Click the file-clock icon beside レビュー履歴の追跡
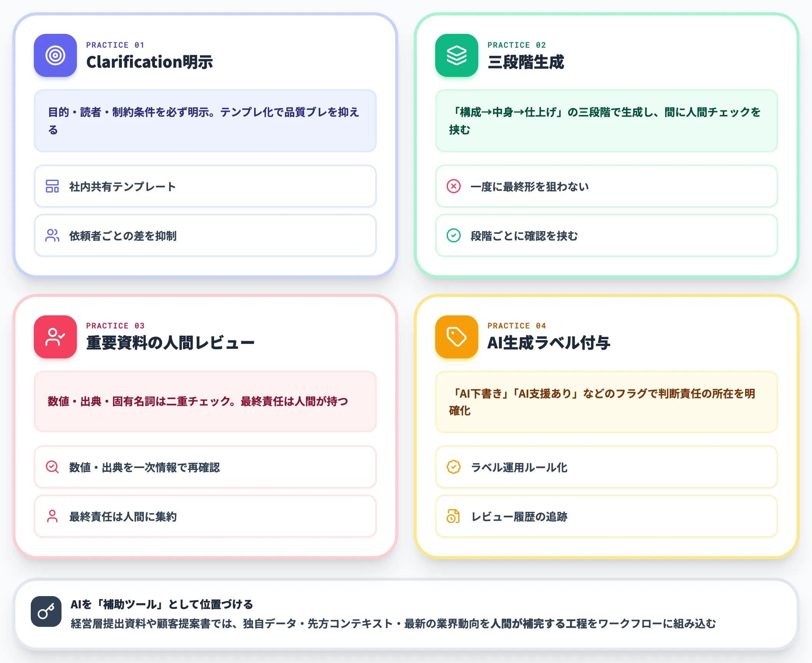The height and width of the screenshot is (663, 812). pos(454,516)
